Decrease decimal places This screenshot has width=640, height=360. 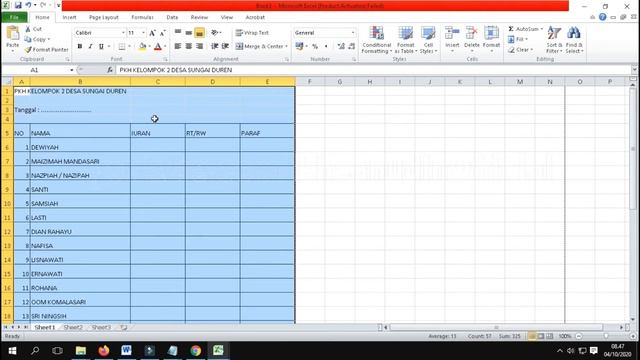pyautogui.click(x=351, y=47)
